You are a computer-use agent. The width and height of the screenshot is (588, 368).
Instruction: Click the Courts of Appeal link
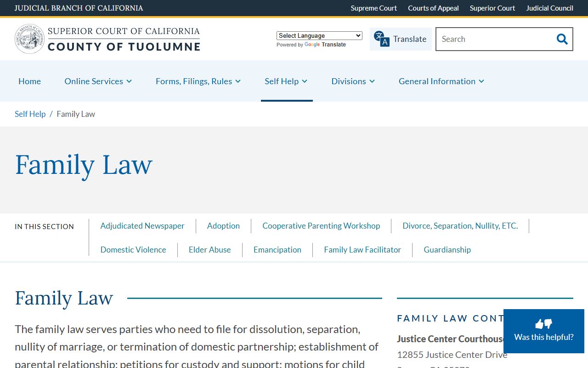coord(433,8)
